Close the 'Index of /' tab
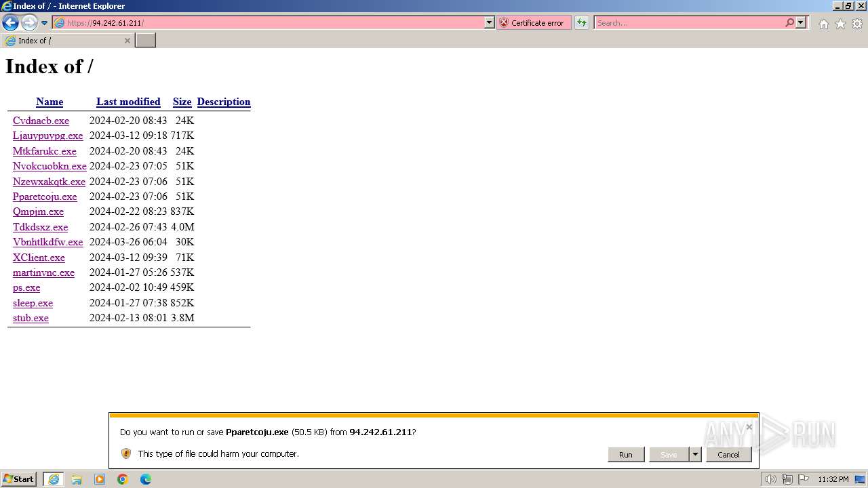Image resolution: width=868 pixels, height=488 pixels. (x=127, y=41)
